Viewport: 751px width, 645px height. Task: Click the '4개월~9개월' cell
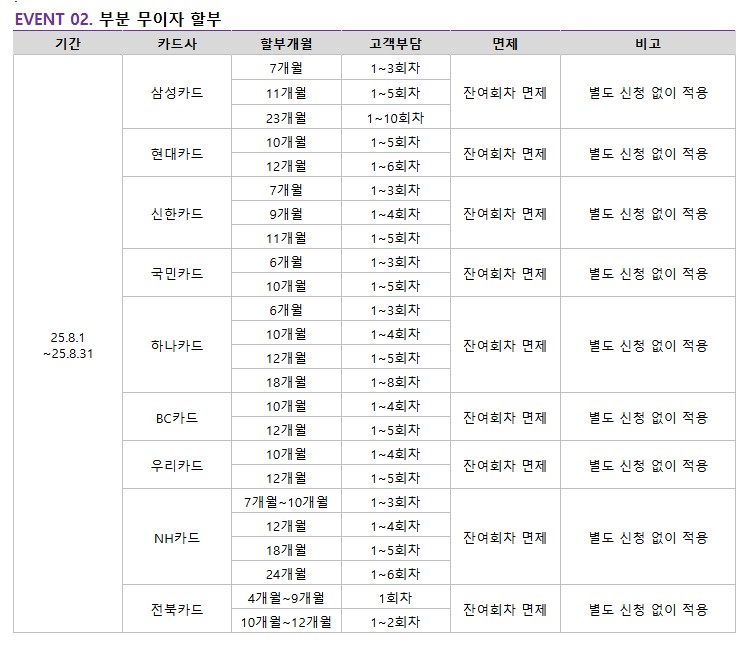(286, 598)
